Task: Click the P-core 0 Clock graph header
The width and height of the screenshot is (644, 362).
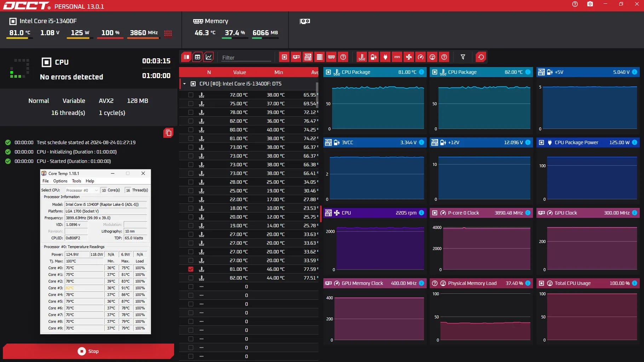Action: [481, 212]
